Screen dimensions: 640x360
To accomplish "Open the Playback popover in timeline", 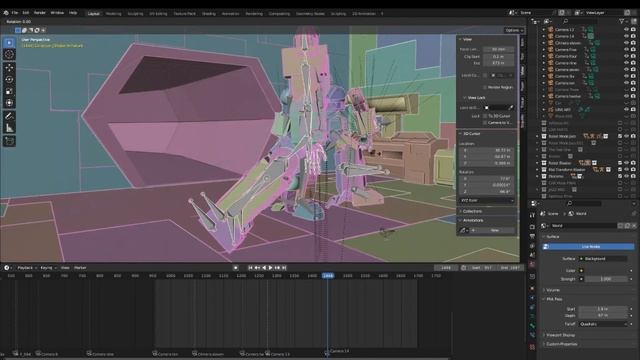I will point(27,268).
